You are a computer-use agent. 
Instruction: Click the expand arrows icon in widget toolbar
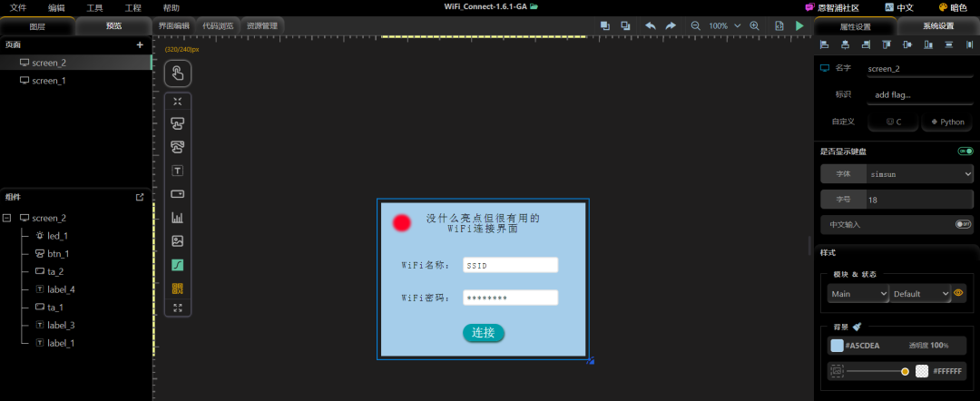pos(178,308)
